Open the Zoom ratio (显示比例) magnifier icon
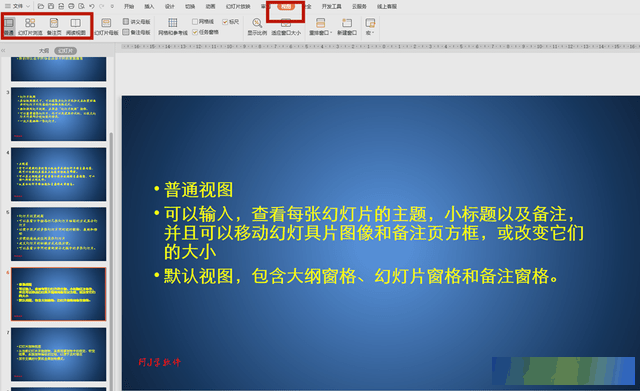Viewport: 640px width, 391px height. pyautogui.click(x=257, y=26)
